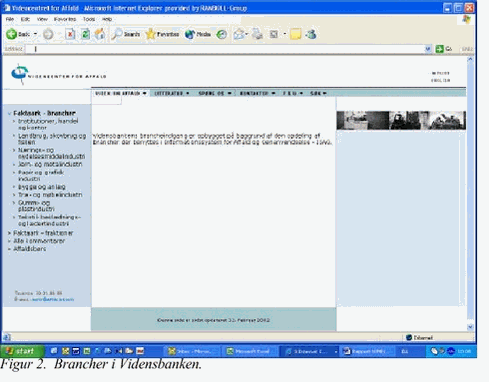Image resolution: width=489 pixels, height=382 pixels.
Task: Open Tekstil-, beklædnings- og læderindustri link
Action: click(x=49, y=220)
